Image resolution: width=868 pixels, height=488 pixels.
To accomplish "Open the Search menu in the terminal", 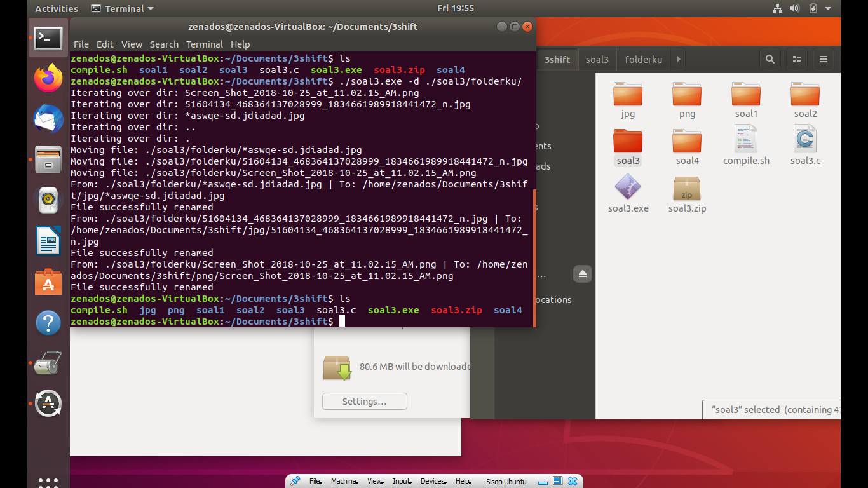I will 164,44.
